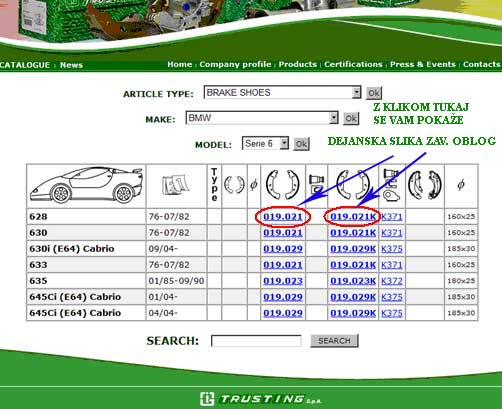Expand the MODEL dropdown showing Serie 6
Image resolution: width=502 pixels, height=409 pixels.
[x=284, y=143]
